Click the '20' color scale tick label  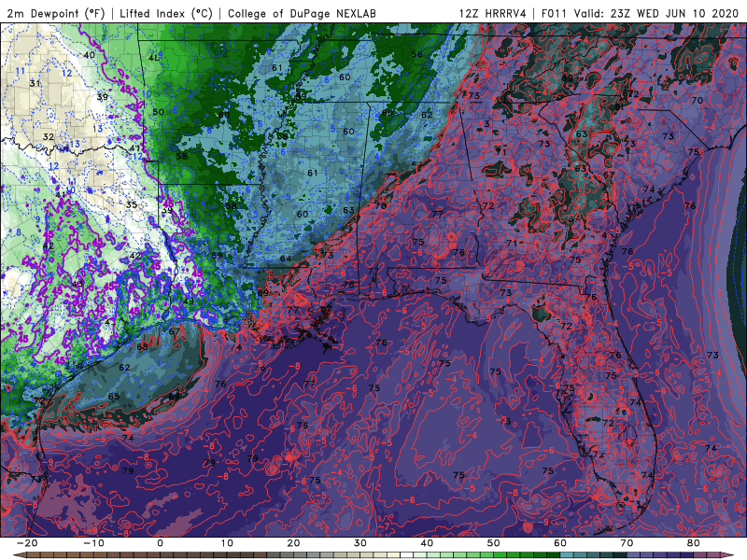click(294, 543)
